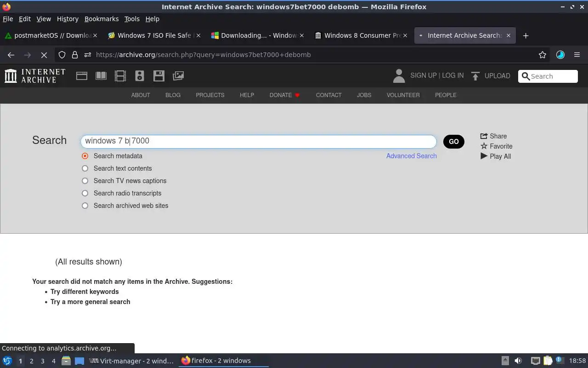Click SIGN UP link
Viewport: 588px width, 368px height.
pos(424,75)
